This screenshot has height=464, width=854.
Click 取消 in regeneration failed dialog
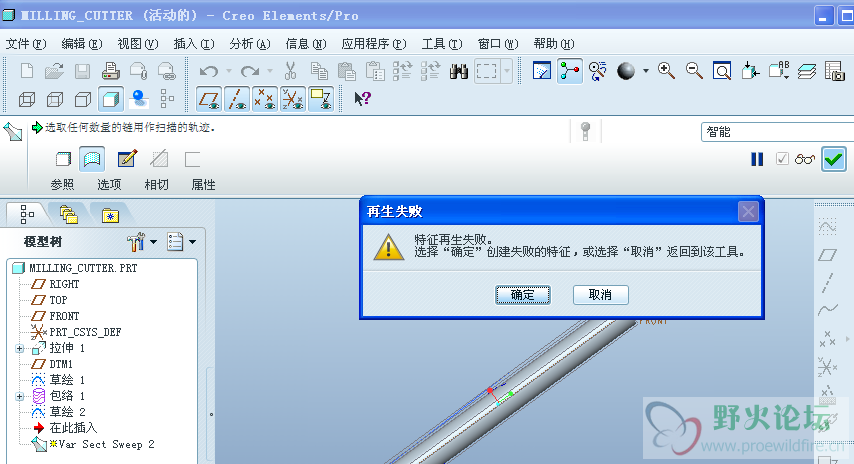pos(601,295)
